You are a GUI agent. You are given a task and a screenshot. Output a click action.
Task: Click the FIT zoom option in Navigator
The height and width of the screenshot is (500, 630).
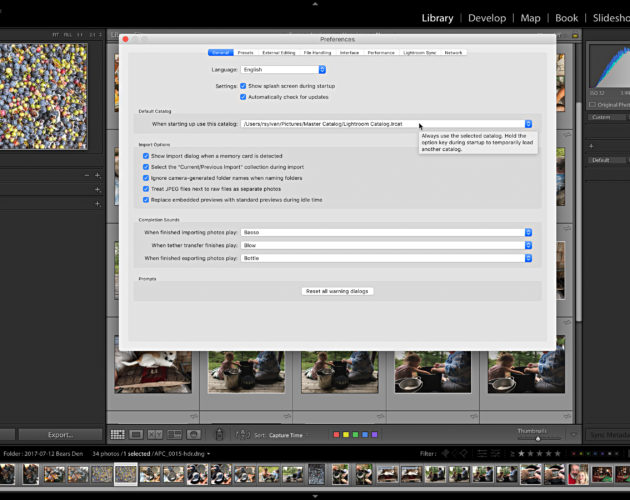pyautogui.click(x=55, y=35)
